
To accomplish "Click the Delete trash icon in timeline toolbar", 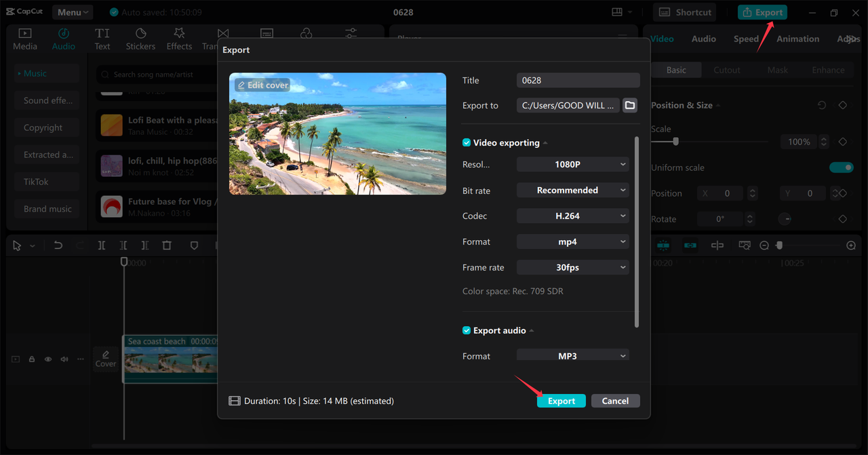I will click(x=167, y=245).
